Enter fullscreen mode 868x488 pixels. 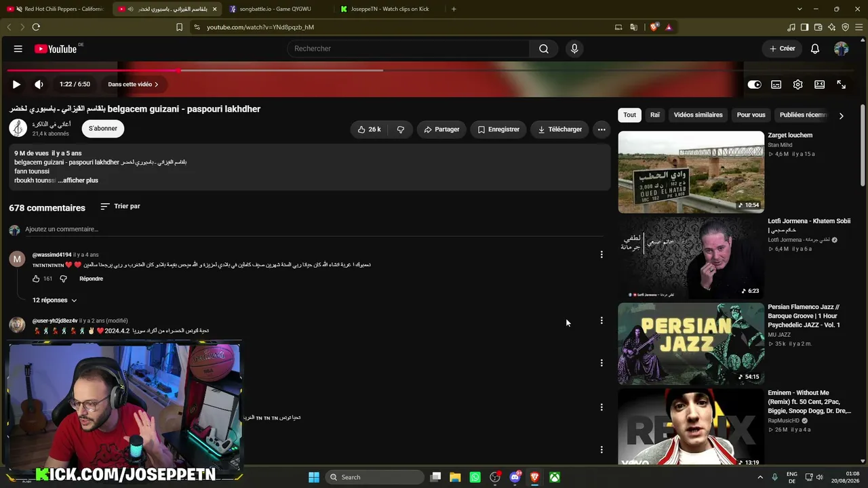tap(841, 85)
